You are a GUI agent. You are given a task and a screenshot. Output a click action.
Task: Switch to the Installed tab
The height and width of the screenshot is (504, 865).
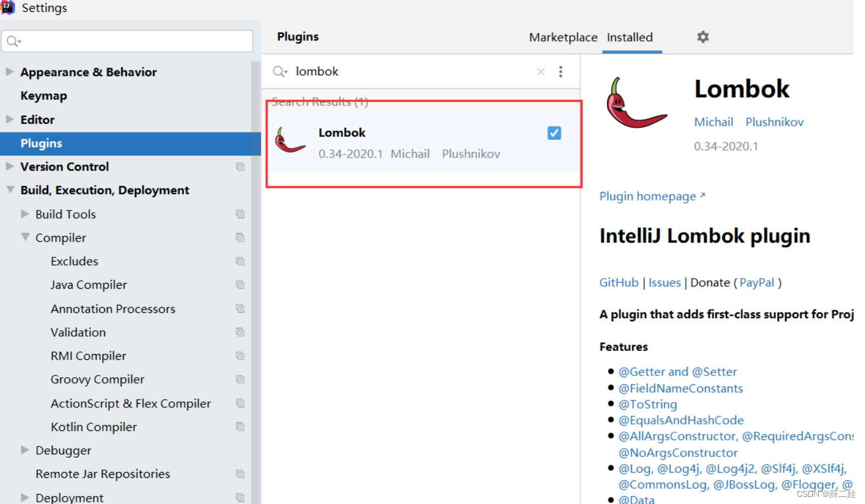630,37
